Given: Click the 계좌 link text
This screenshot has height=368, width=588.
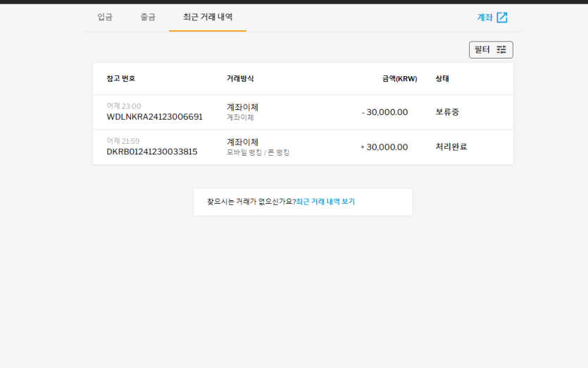Looking at the screenshot, I should [484, 18].
